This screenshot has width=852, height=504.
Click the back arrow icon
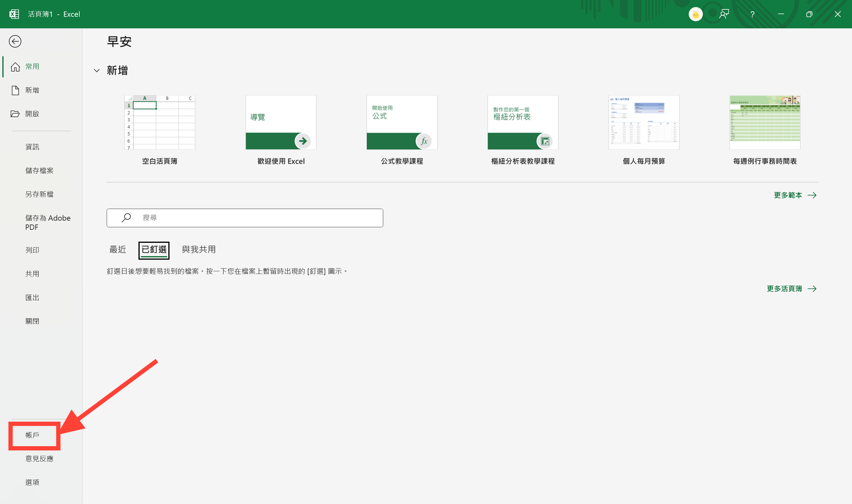(15, 41)
